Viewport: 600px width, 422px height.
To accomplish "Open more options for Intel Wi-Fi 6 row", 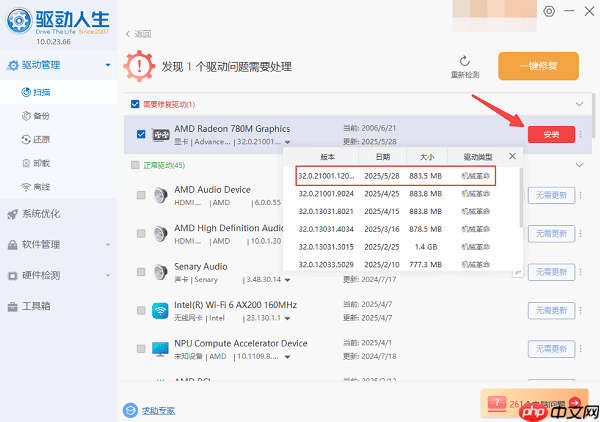I will tap(580, 310).
